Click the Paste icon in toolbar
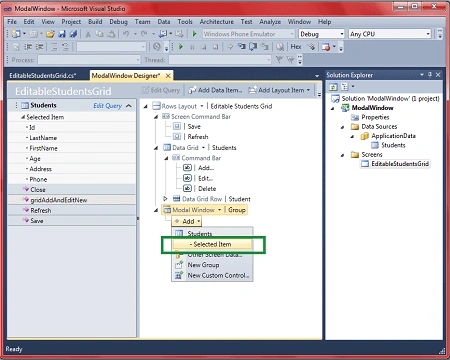Image resolution: width=450 pixels, height=360 pixels. (112, 34)
